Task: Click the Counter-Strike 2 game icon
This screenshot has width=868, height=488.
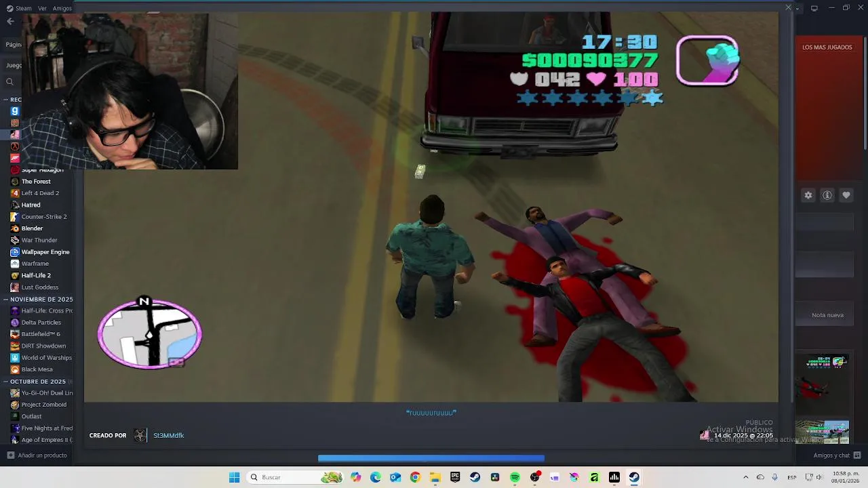Action: (15, 217)
